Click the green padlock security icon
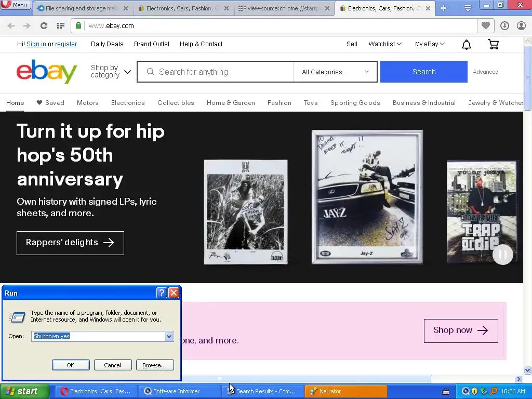 click(x=78, y=26)
